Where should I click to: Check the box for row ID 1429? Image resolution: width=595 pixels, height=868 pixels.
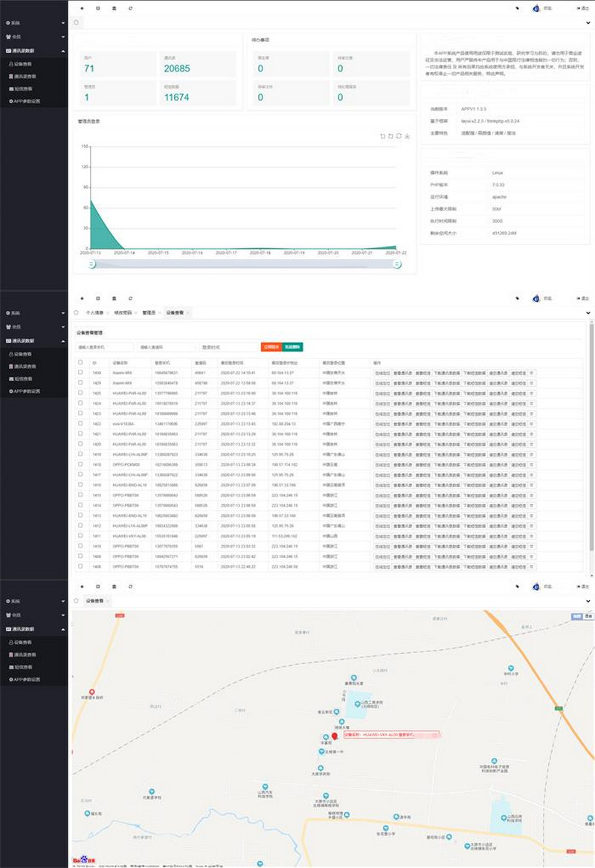point(80,382)
